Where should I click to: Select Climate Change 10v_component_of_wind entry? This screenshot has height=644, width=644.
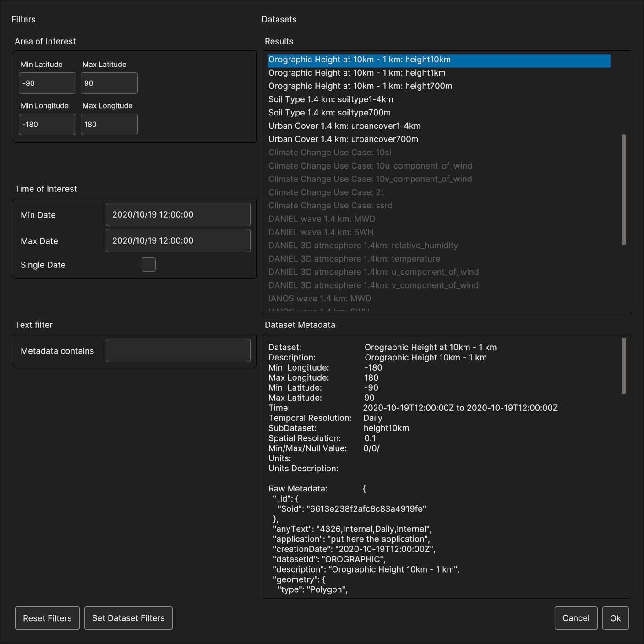(439, 179)
